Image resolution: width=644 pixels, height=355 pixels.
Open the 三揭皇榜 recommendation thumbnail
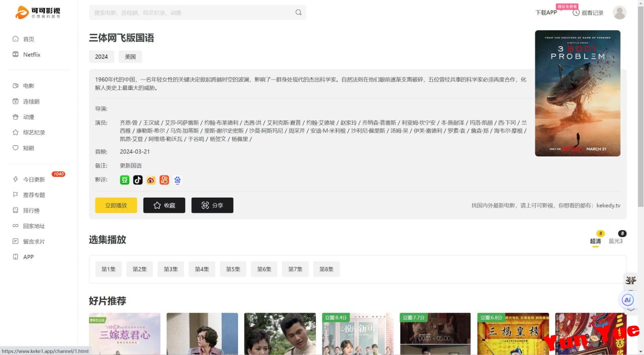513,334
